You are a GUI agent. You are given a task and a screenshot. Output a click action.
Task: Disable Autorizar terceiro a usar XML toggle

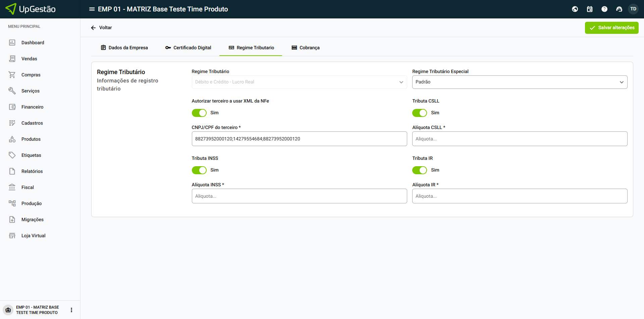tap(199, 113)
